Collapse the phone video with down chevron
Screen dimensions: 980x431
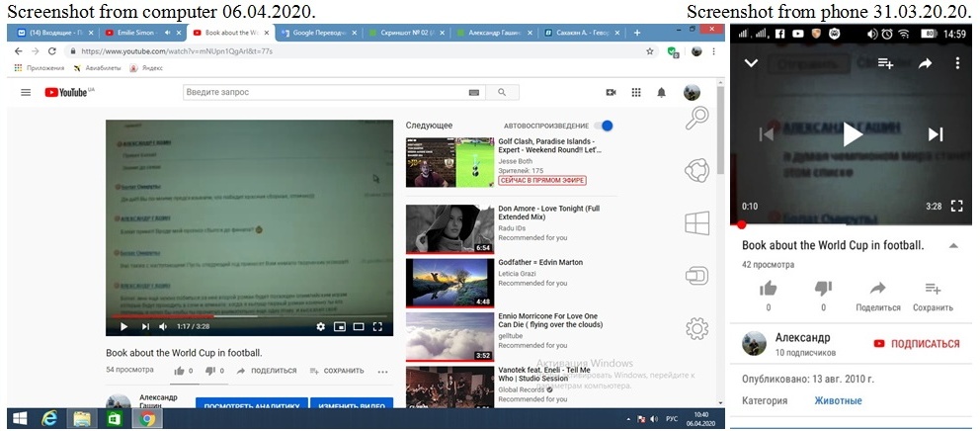tap(751, 62)
